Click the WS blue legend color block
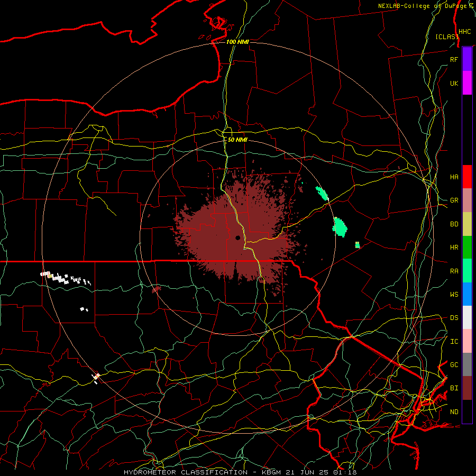 point(467,294)
